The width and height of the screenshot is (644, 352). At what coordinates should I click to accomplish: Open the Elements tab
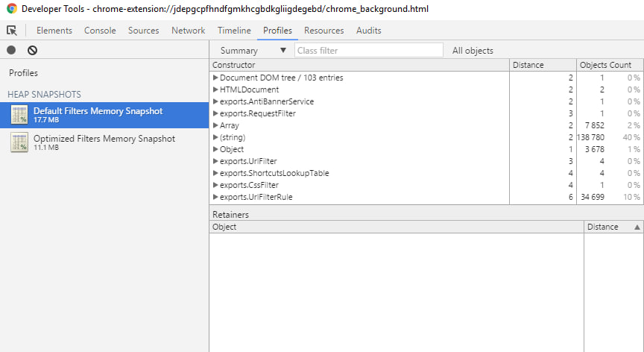54,31
